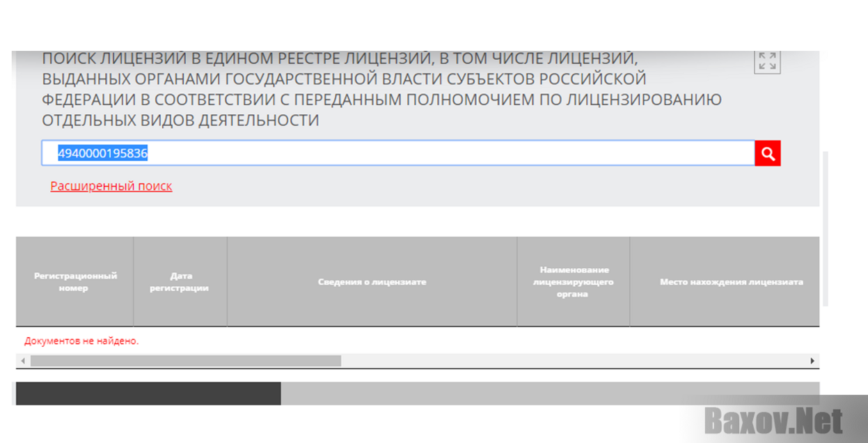Click the vertical page scrollbar

pyautogui.click(x=826, y=228)
